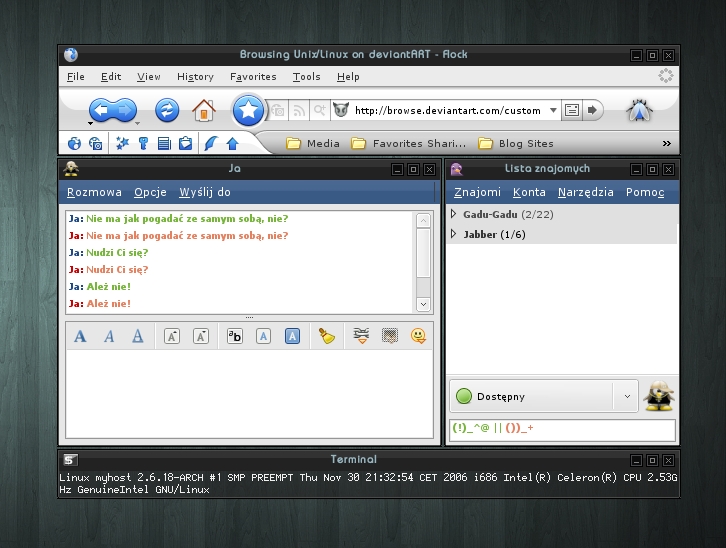Screen dimensions: 726x548
Task: Expand the Jabber contact group
Action: (454, 234)
